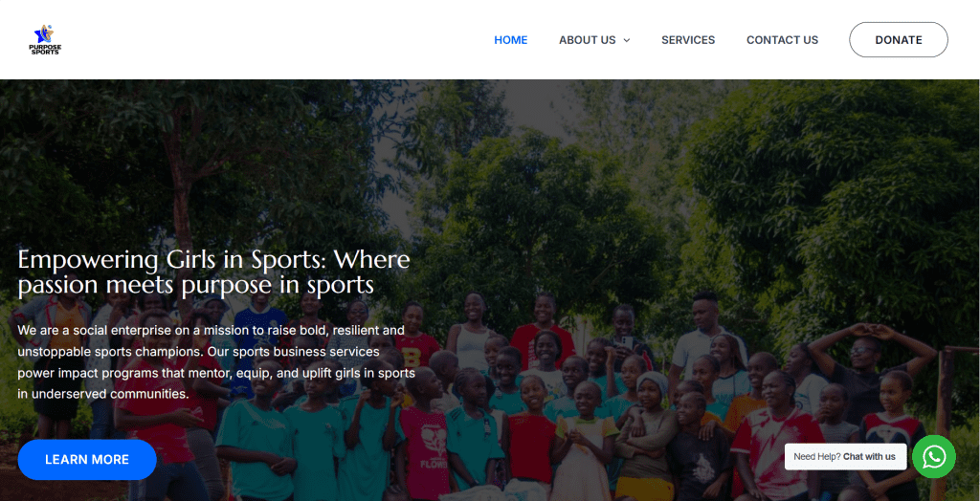
Task: Select the 'Empowering Girls in Sports' heading
Action: (x=213, y=272)
